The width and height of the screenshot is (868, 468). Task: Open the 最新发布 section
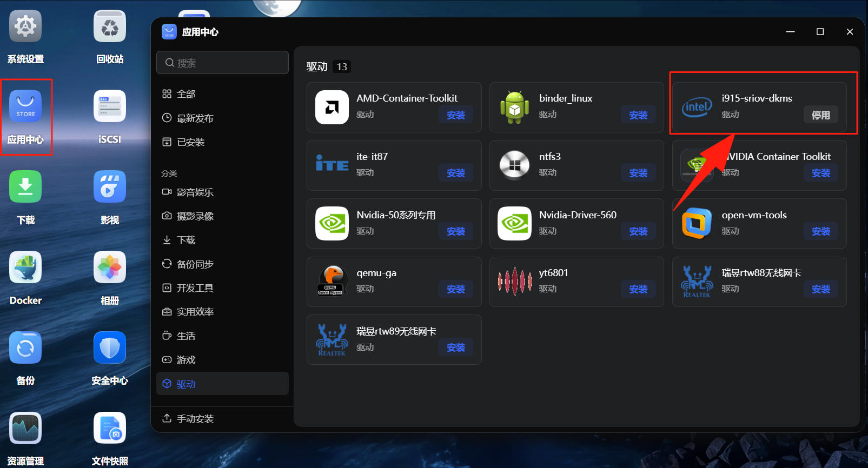click(195, 118)
